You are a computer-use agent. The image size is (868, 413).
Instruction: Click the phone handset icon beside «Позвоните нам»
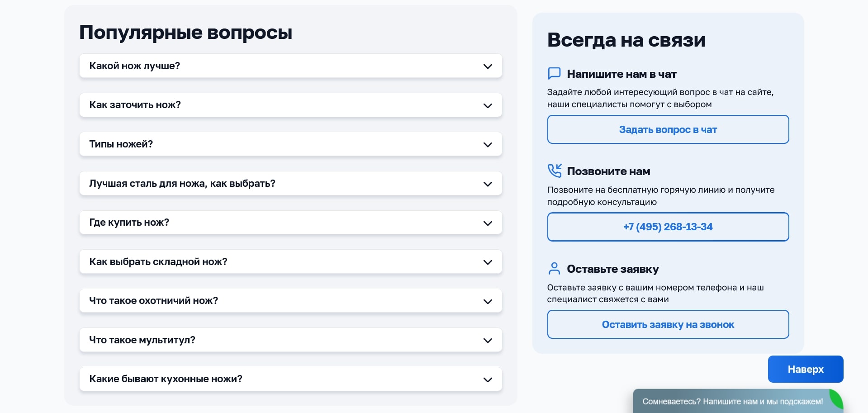(x=555, y=171)
